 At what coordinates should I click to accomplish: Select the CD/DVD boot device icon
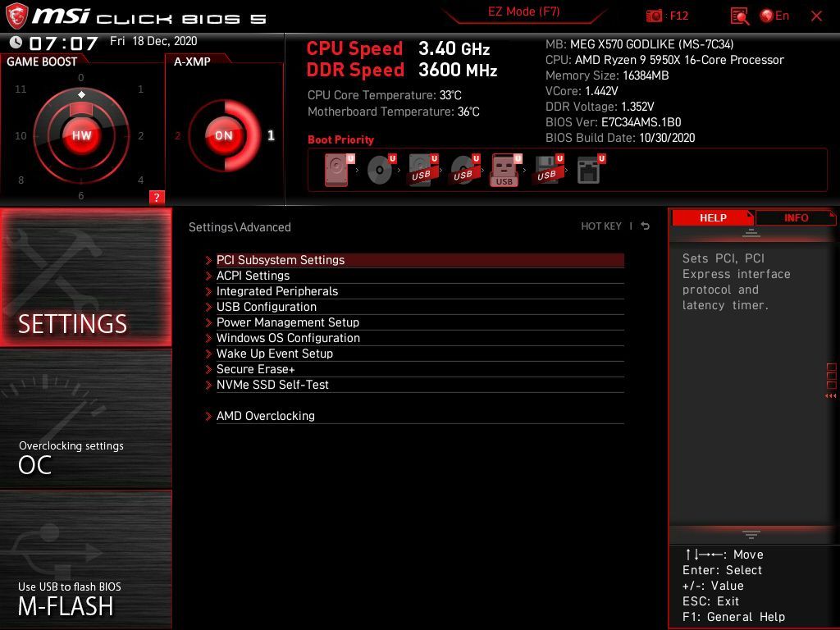pos(381,171)
